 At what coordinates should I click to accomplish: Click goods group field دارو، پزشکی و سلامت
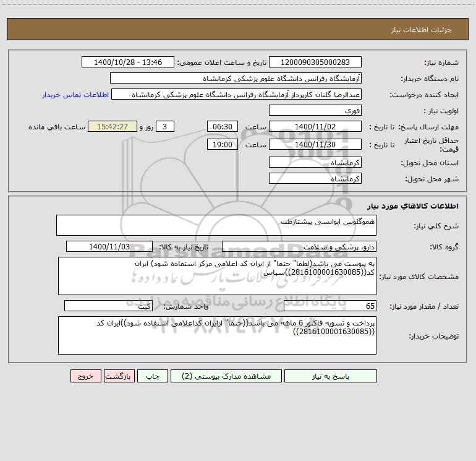click(x=299, y=246)
